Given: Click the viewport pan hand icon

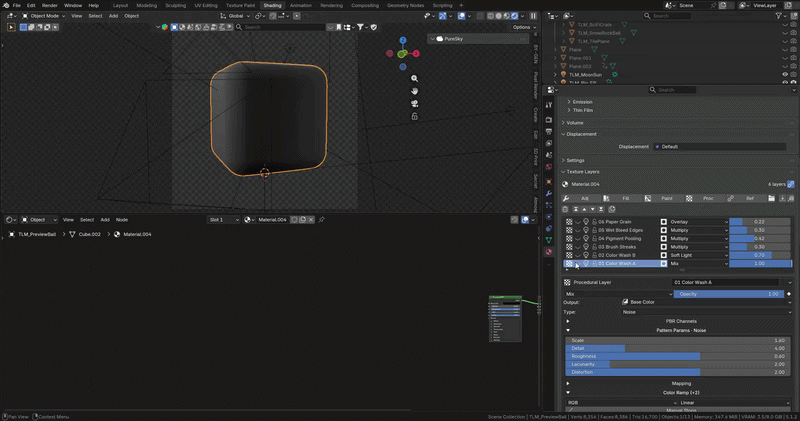Looking at the screenshot, I should point(414,91).
